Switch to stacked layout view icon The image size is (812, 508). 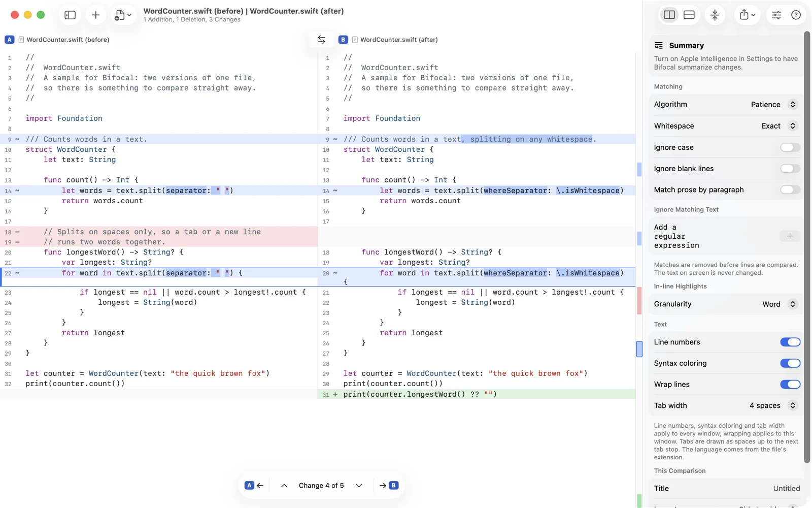689,15
